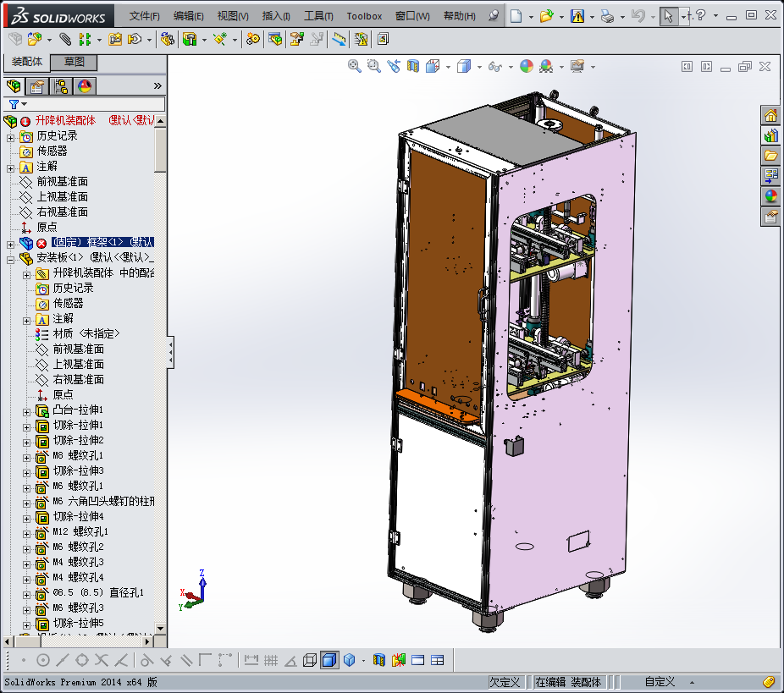Expand the (固定) 框架<1> component

[10, 245]
